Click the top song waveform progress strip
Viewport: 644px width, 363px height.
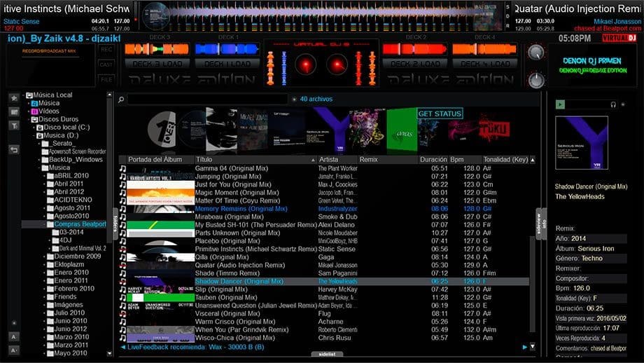click(321, 15)
